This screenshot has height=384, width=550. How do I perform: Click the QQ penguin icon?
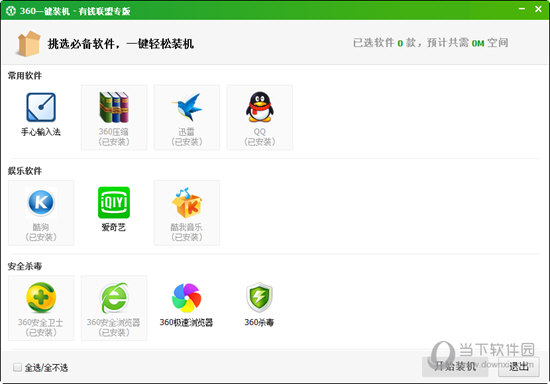(260, 107)
